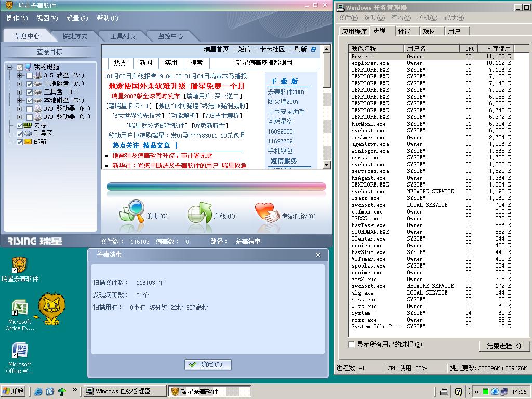Click the 结束进程(E) button
Screen dimensions: 532x399
coord(504,346)
